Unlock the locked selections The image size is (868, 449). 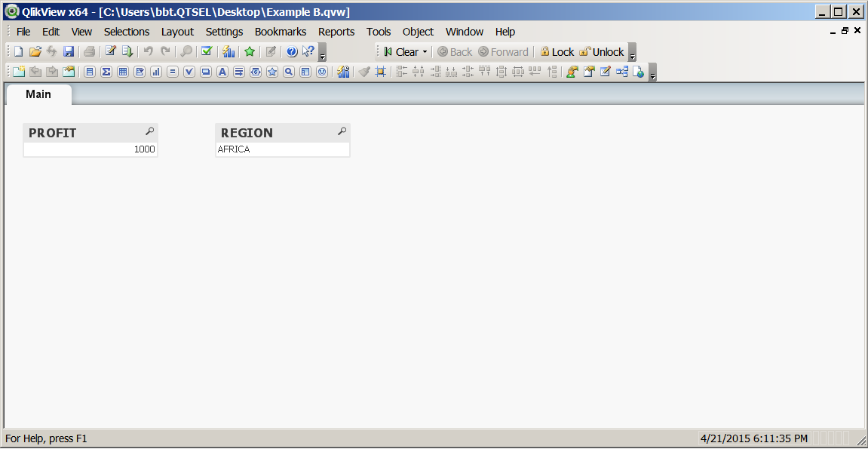pos(602,52)
